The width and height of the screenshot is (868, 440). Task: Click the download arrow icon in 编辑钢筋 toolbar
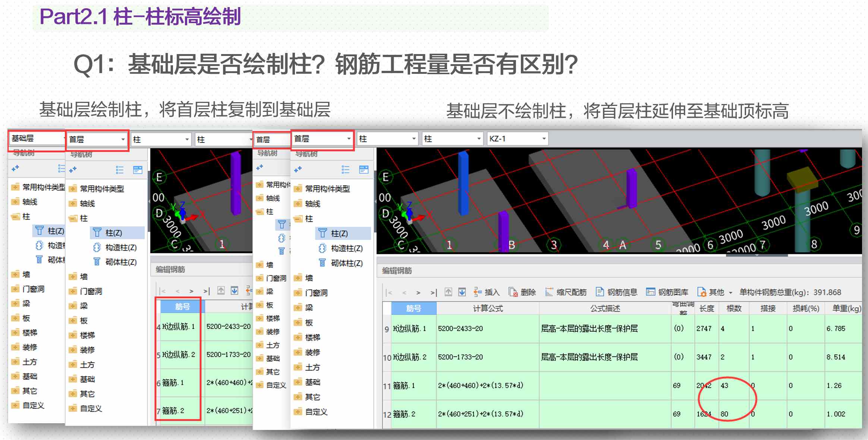(x=462, y=292)
